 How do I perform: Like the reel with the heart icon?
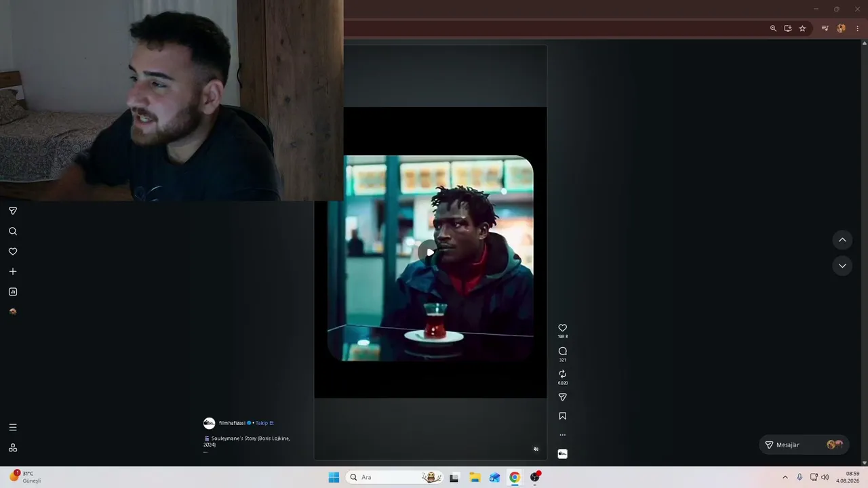[x=562, y=328]
